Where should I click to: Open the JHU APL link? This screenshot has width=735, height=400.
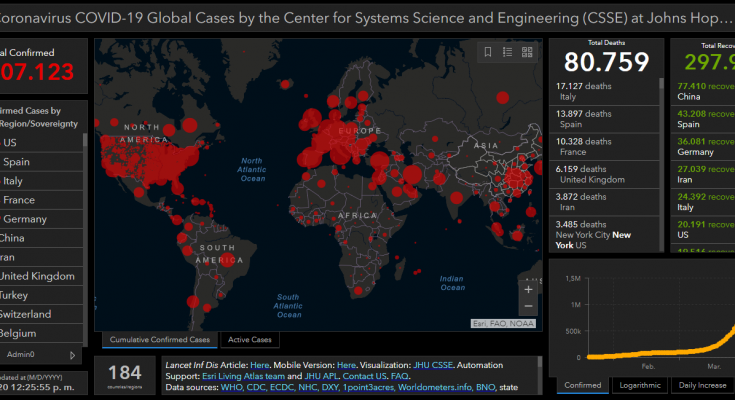tap(321, 376)
